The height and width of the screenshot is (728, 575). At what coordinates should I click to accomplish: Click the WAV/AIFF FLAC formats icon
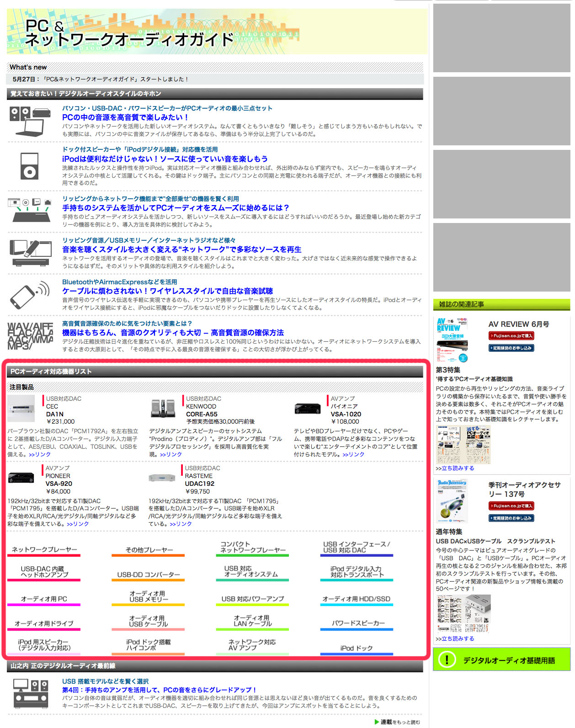tap(30, 337)
